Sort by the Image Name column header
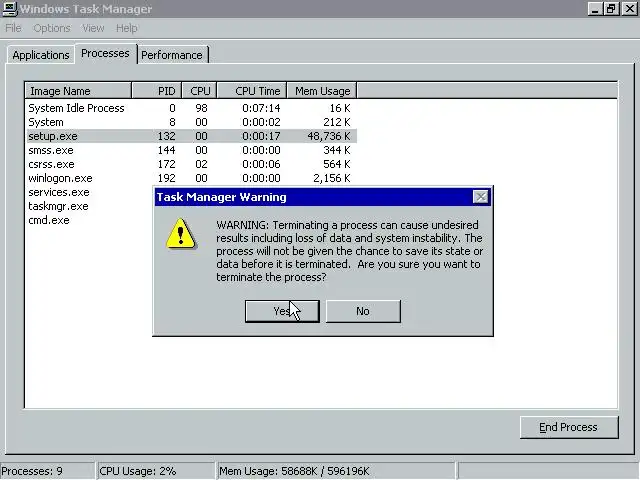Viewport: 640px width, 480px height. point(78,91)
